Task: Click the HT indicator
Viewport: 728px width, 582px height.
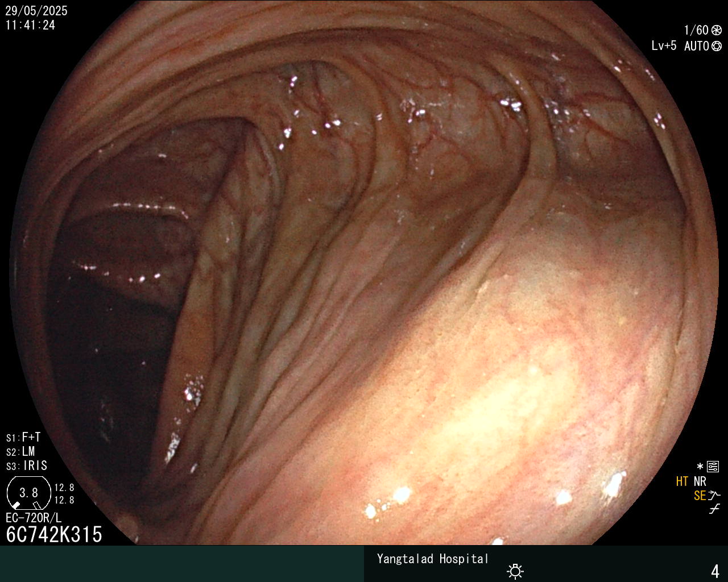Action: pyautogui.click(x=682, y=481)
